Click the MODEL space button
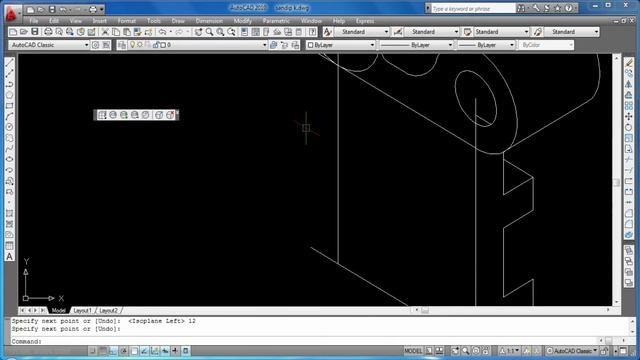The height and width of the screenshot is (360, 640). 413,351
